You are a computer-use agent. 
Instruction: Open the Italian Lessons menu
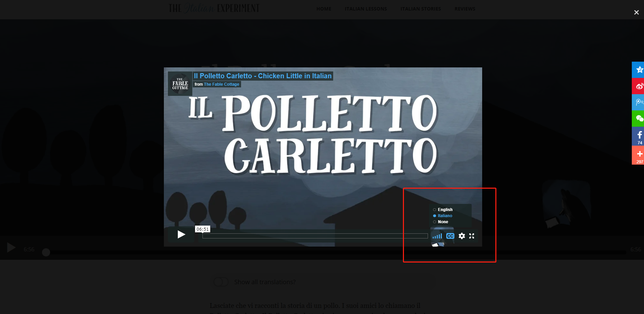point(366,9)
